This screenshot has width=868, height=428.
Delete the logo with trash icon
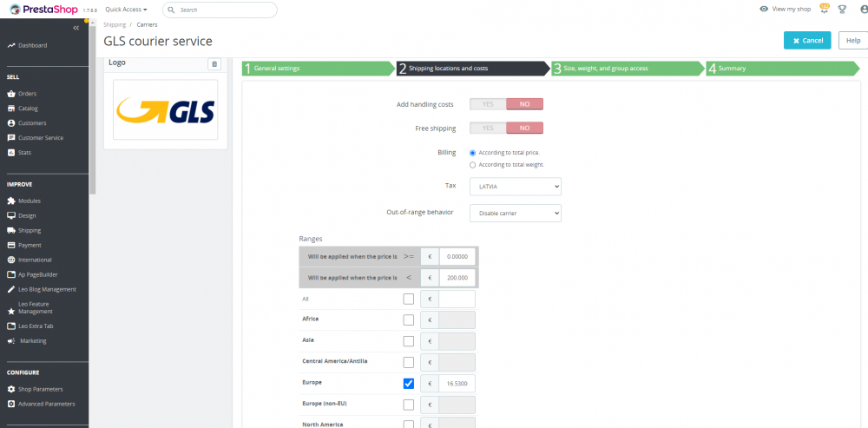click(x=214, y=64)
